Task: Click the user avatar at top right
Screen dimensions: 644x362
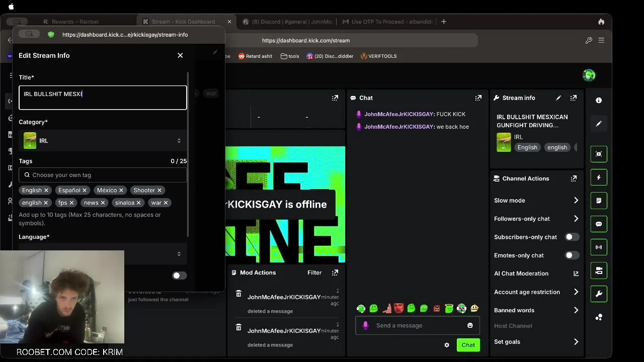Action: click(589, 75)
